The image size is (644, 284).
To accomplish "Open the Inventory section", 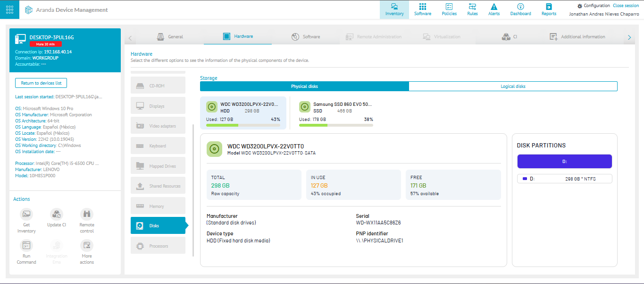I will click(394, 9).
